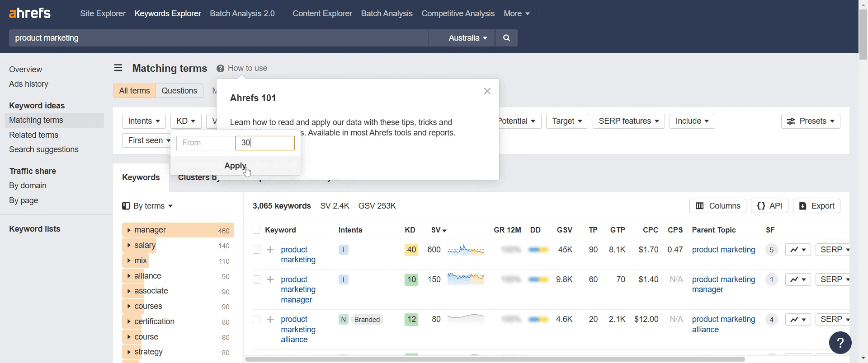Click the Ahrefs logo
The width and height of the screenshot is (868, 363).
point(30,13)
